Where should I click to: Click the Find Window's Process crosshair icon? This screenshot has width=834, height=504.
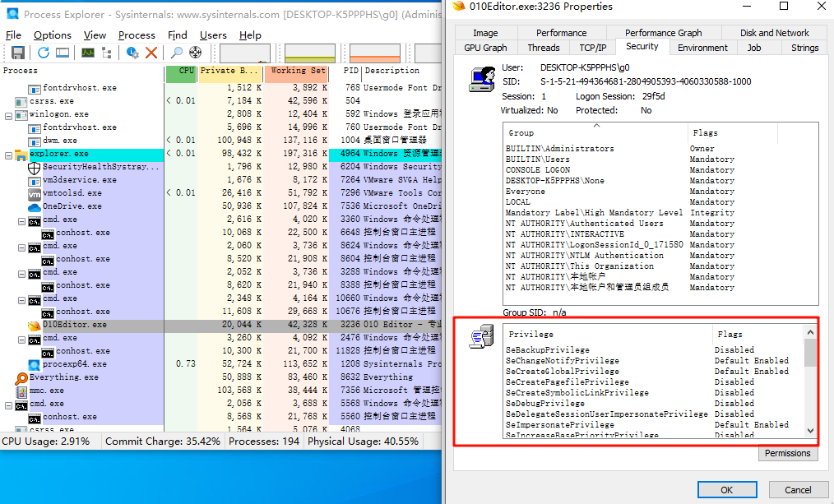coord(195,53)
